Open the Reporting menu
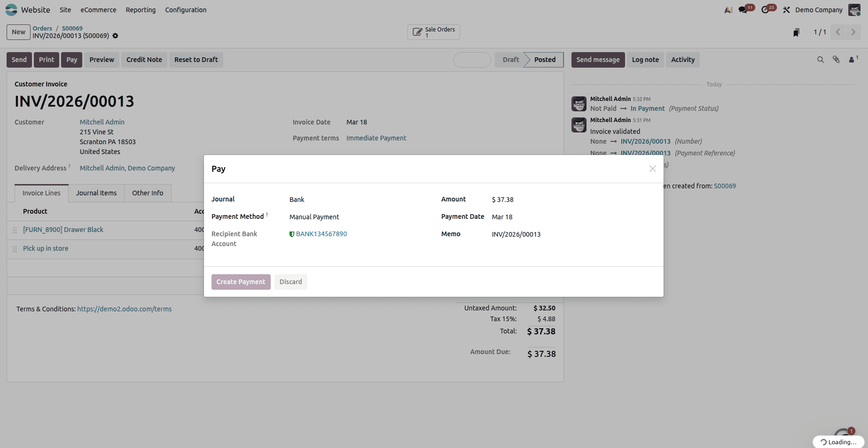 click(141, 9)
